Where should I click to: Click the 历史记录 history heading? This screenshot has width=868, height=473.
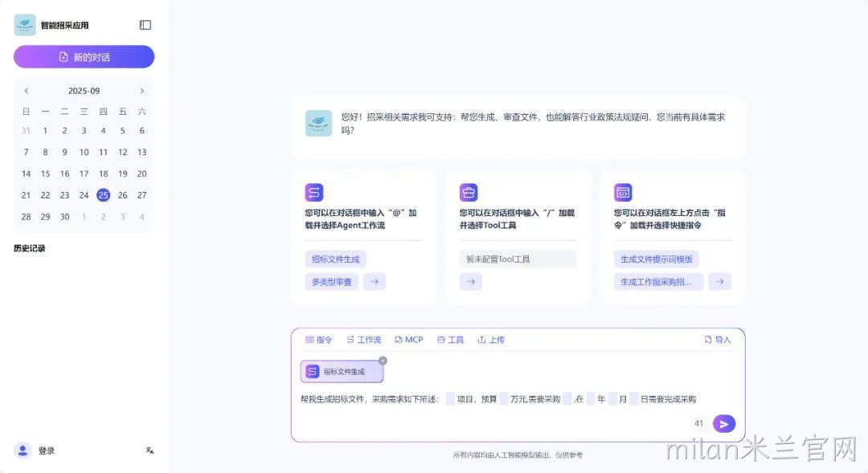[30, 248]
